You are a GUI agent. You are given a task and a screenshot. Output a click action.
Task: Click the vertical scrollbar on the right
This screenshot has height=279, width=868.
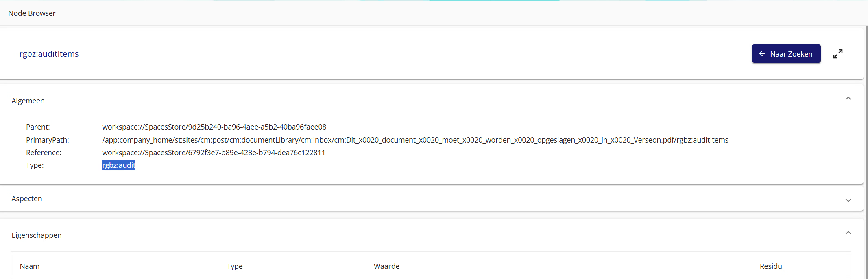[866, 122]
